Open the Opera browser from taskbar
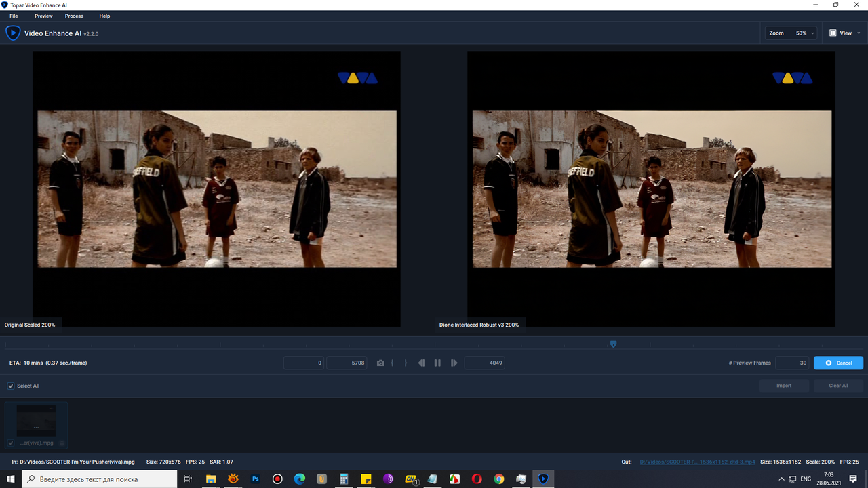This screenshot has width=868, height=488. pos(477,479)
